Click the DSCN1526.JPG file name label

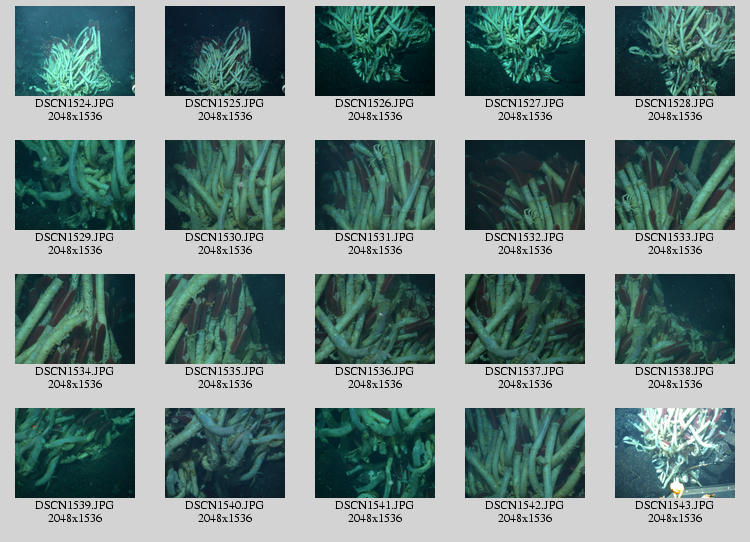click(x=375, y=103)
